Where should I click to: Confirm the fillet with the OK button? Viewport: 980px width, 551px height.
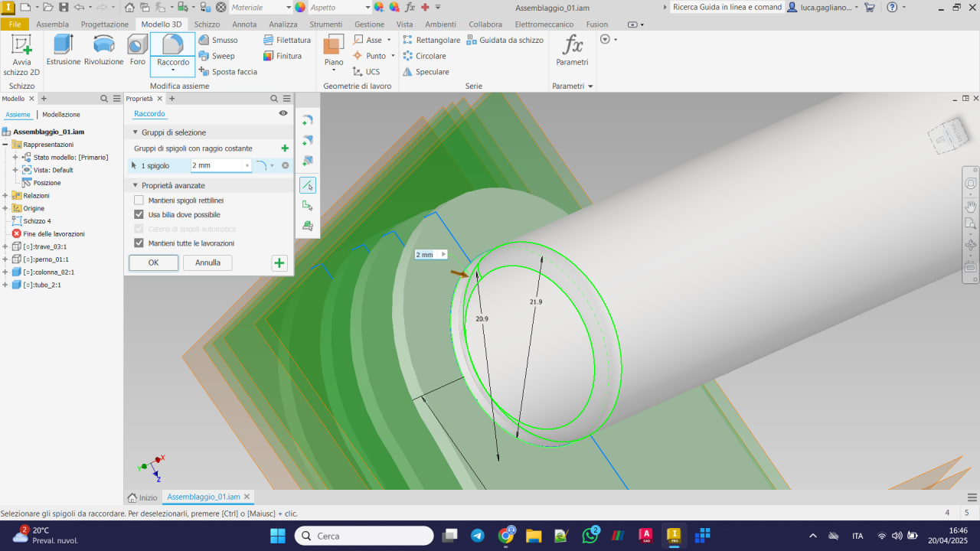point(153,262)
